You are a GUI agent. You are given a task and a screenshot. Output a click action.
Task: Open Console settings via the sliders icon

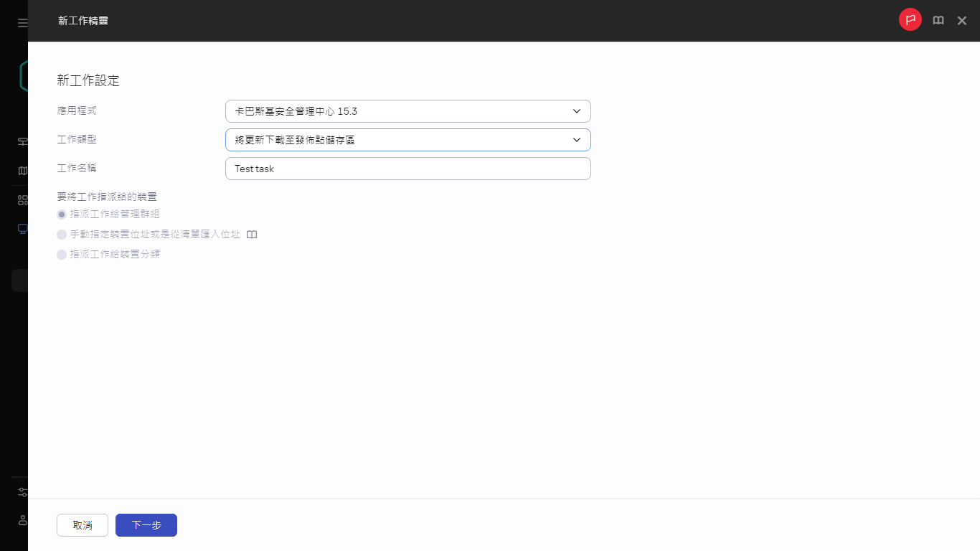coord(21,491)
